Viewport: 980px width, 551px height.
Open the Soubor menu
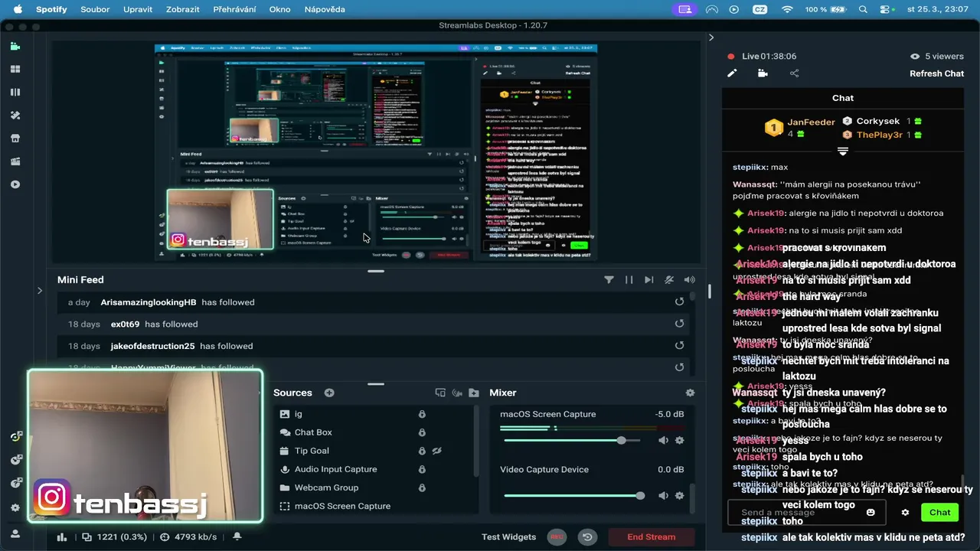click(x=96, y=9)
